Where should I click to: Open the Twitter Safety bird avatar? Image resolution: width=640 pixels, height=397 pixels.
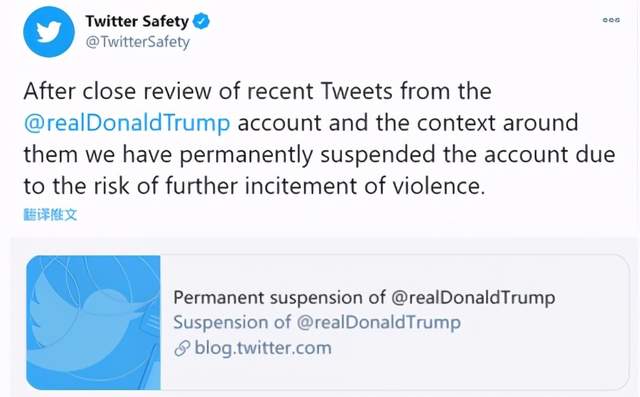click(49, 32)
